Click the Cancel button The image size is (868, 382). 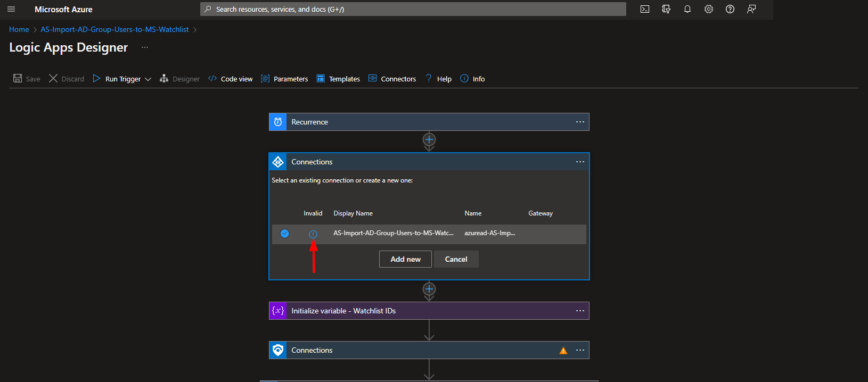(x=456, y=259)
